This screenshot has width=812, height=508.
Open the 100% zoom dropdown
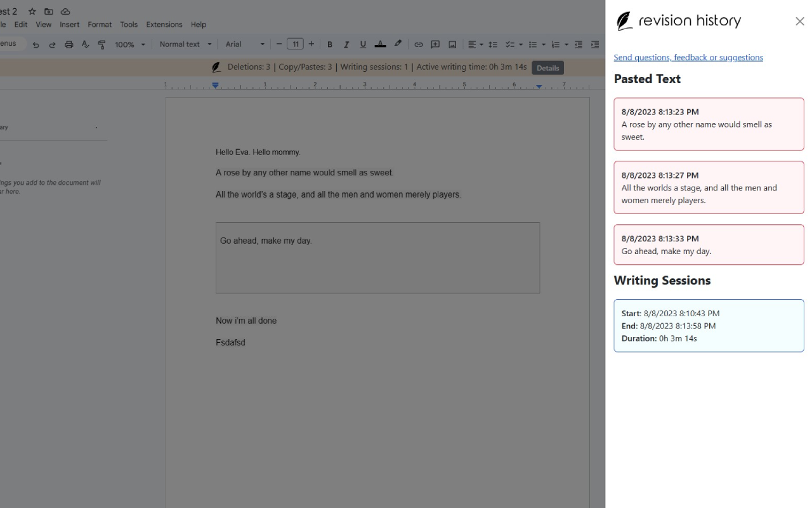pos(129,44)
